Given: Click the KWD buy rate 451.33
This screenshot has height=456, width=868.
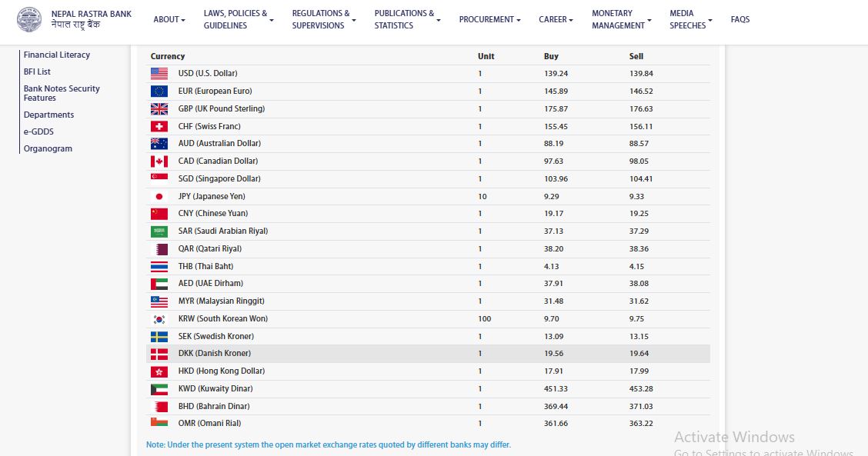Looking at the screenshot, I should pyautogui.click(x=556, y=389).
